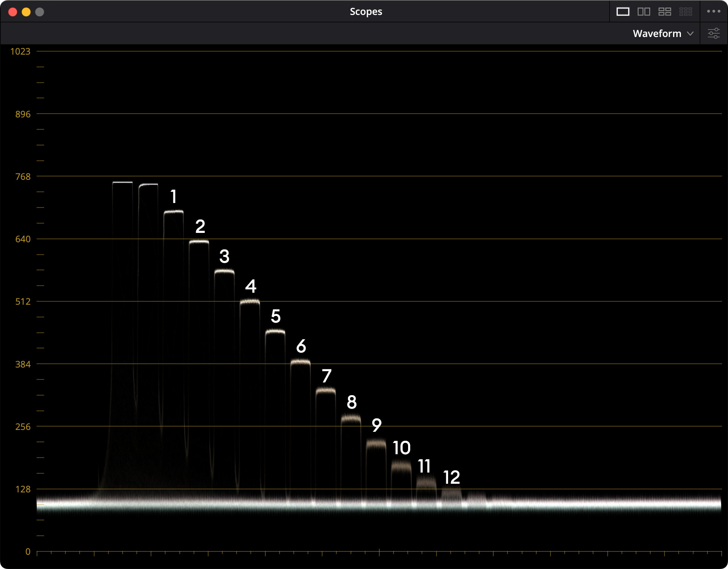The height and width of the screenshot is (569, 728).
Task: Click the 1023 scale label
Action: 20,52
